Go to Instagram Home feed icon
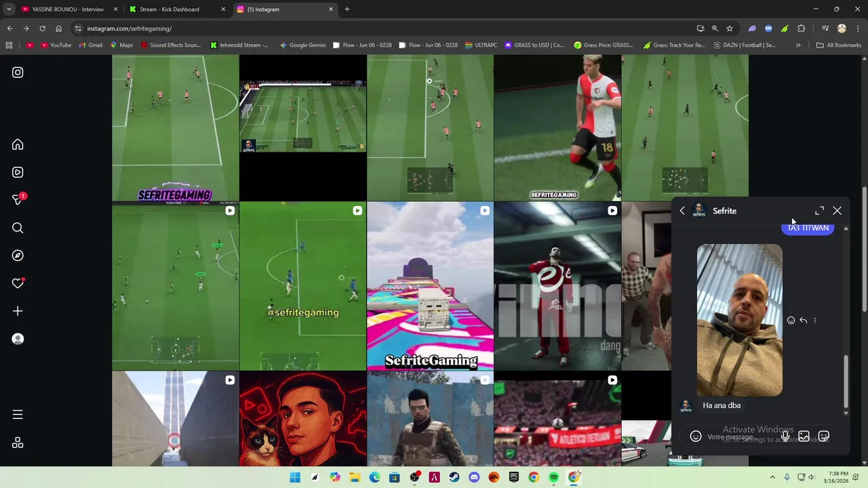Viewport: 868px width, 488px height. (x=18, y=144)
